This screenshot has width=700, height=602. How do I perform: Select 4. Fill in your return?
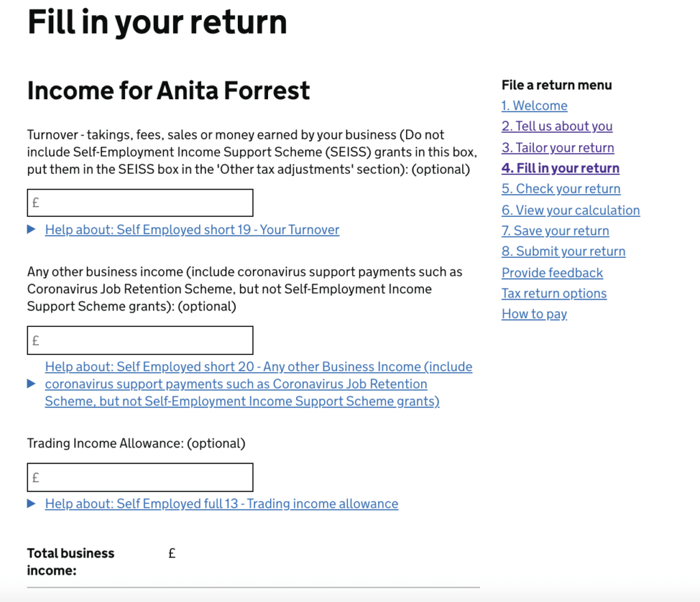click(561, 168)
